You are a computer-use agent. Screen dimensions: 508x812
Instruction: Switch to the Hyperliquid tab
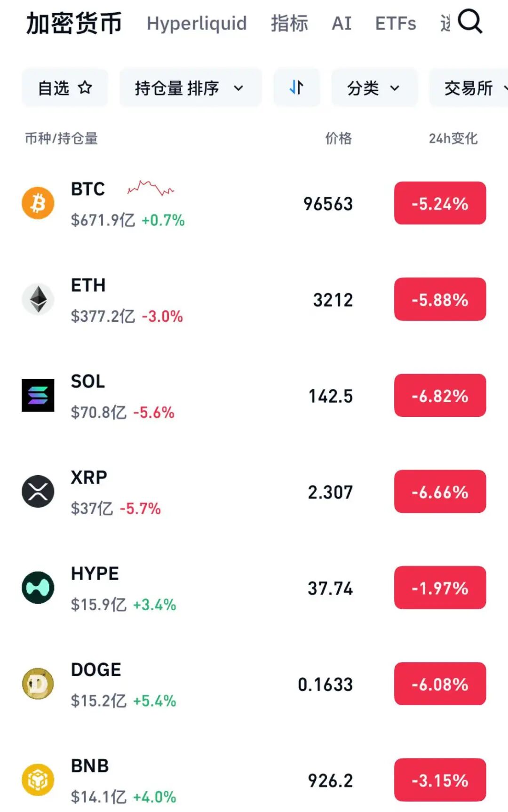197,23
